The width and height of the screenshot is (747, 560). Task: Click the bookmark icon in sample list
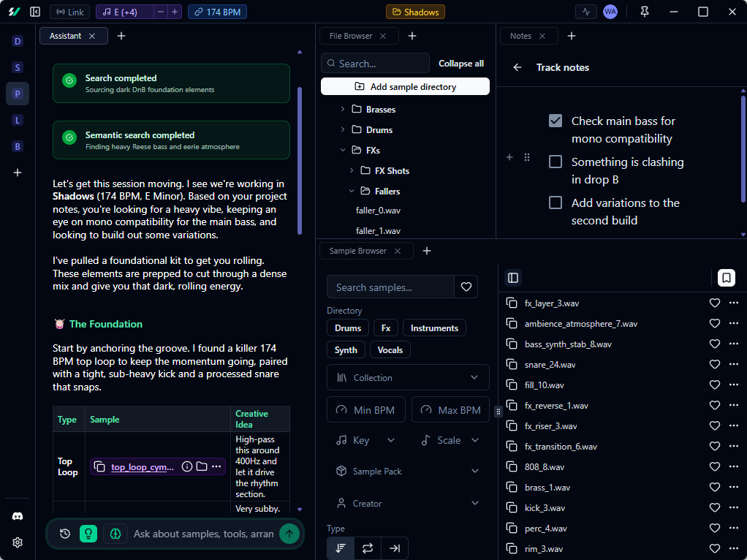(726, 278)
